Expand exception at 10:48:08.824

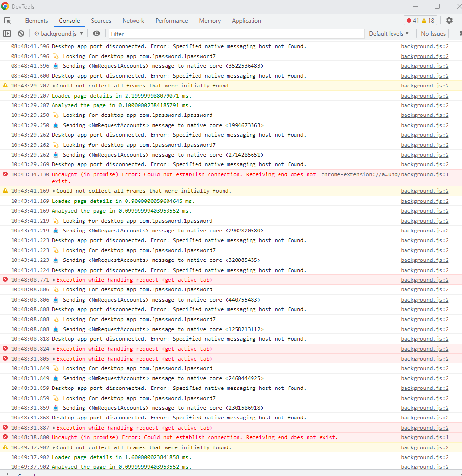(54, 349)
